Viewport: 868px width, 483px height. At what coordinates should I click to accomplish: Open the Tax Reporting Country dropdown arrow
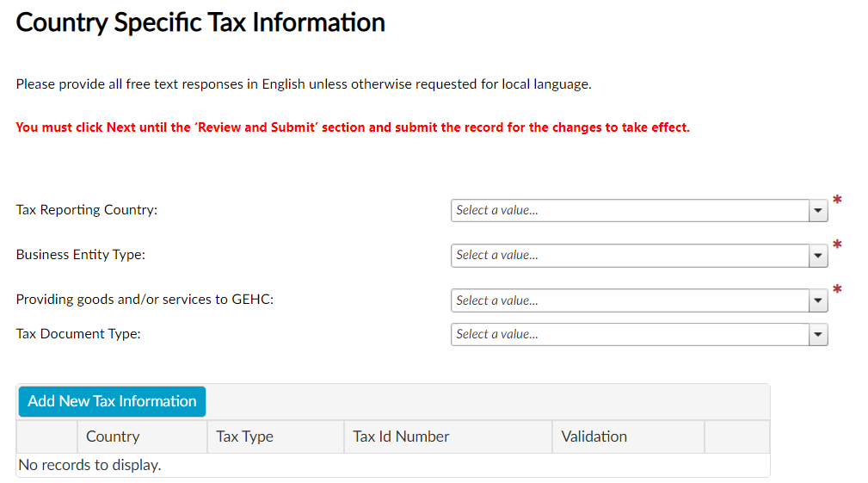pyautogui.click(x=817, y=210)
